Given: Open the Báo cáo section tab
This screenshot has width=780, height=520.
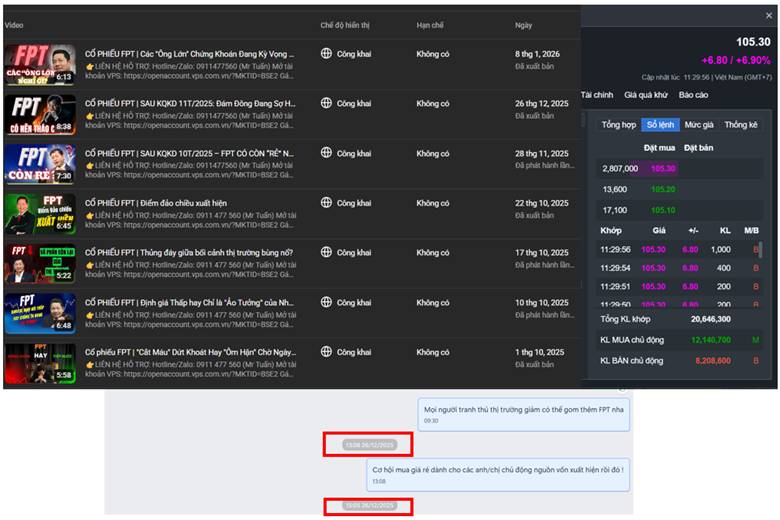Looking at the screenshot, I should coord(693,95).
